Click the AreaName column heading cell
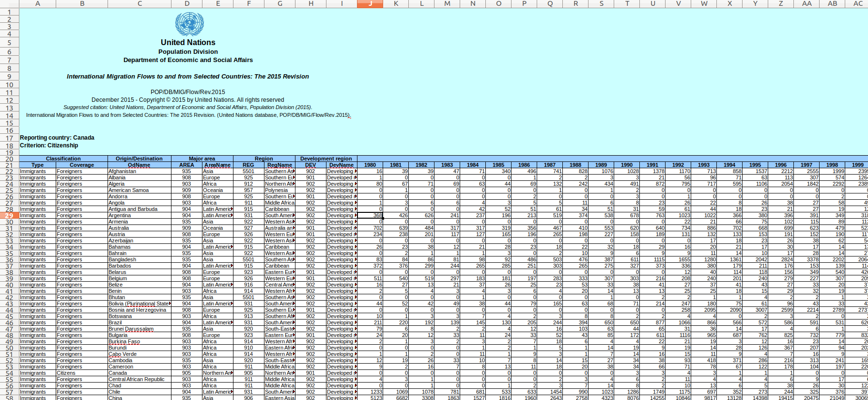868x400 pixels. point(217,165)
